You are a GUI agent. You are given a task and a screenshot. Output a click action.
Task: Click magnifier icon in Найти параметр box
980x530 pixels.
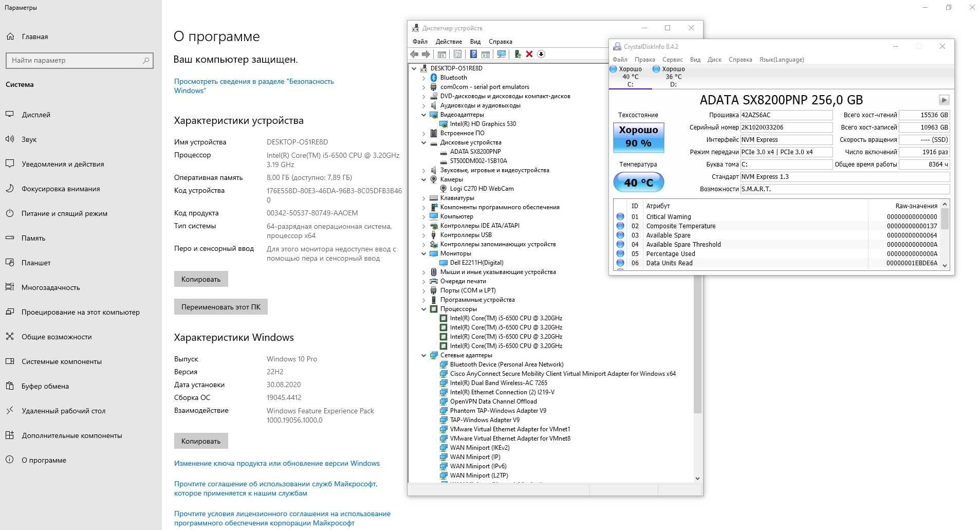145,60
